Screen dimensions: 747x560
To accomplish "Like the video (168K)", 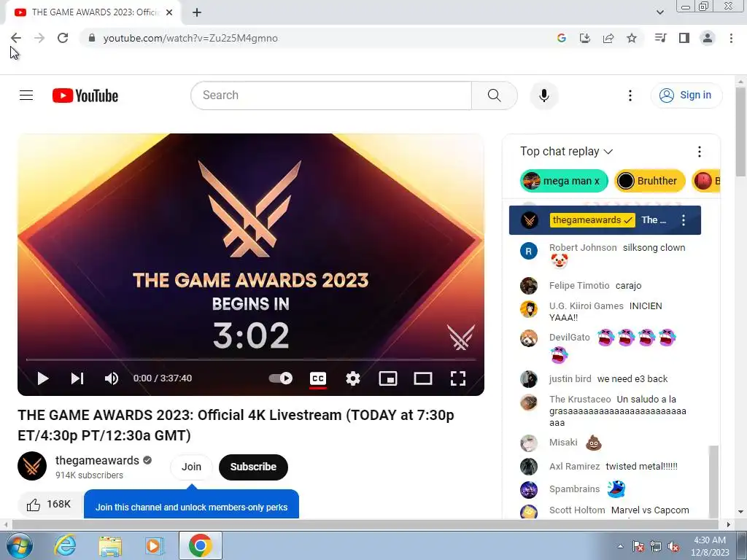I will 49,505.
